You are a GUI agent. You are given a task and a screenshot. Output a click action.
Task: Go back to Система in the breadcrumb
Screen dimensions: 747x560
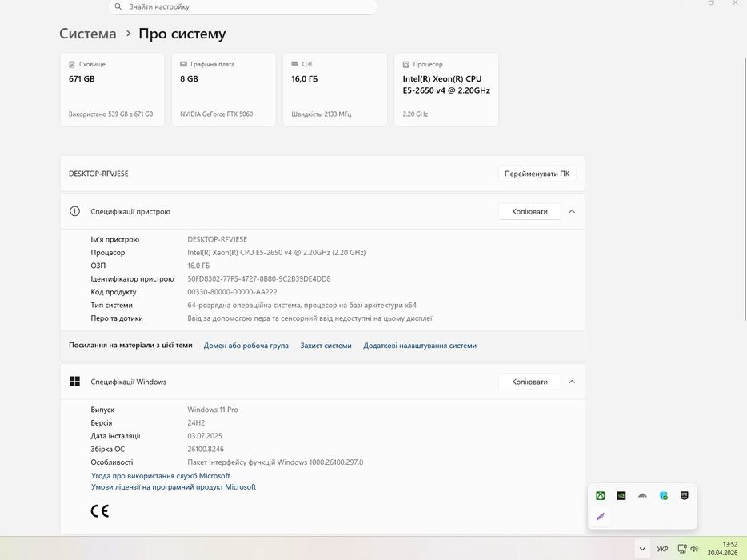88,34
